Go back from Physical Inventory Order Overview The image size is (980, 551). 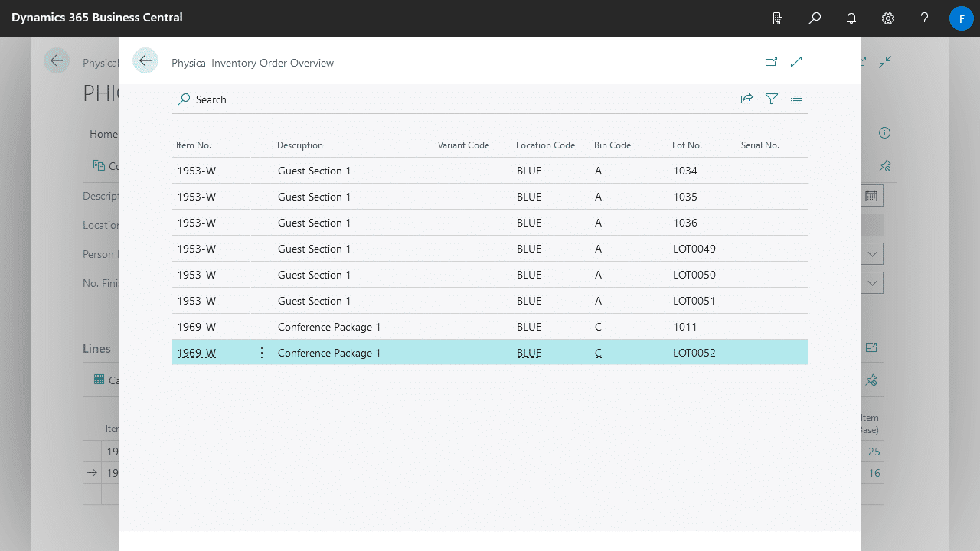(x=145, y=61)
